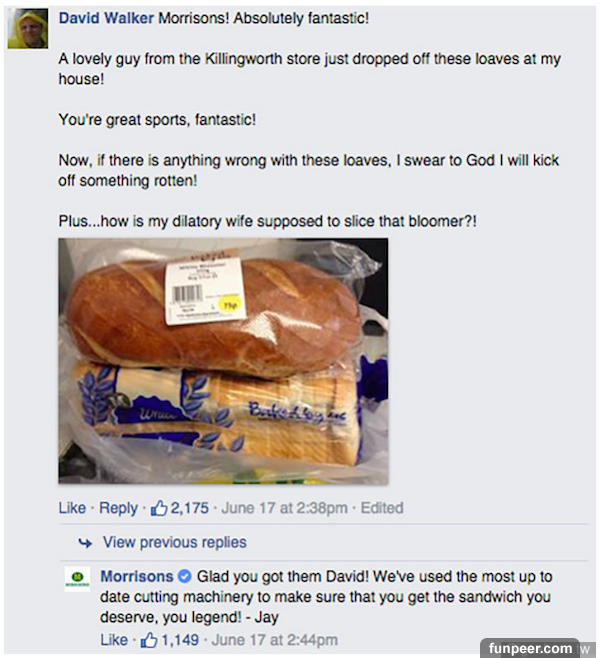The image size is (600, 658).
Task: Reply to David Walker's post
Action: pos(118,508)
